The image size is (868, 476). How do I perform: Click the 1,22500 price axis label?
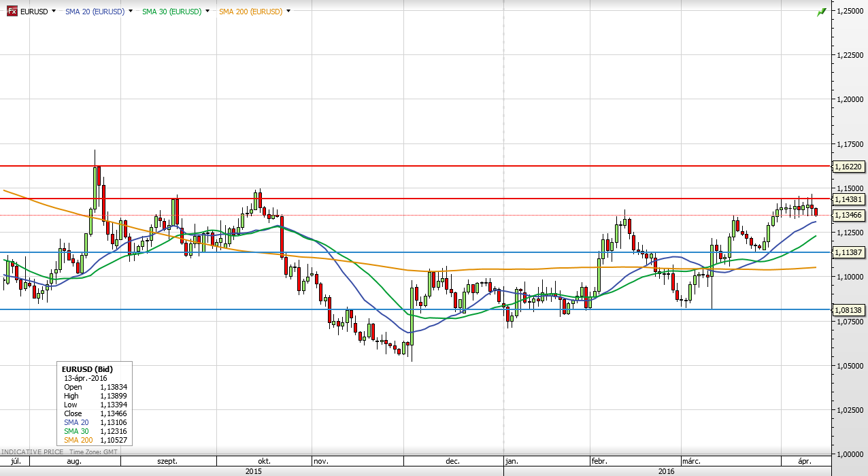coord(849,56)
